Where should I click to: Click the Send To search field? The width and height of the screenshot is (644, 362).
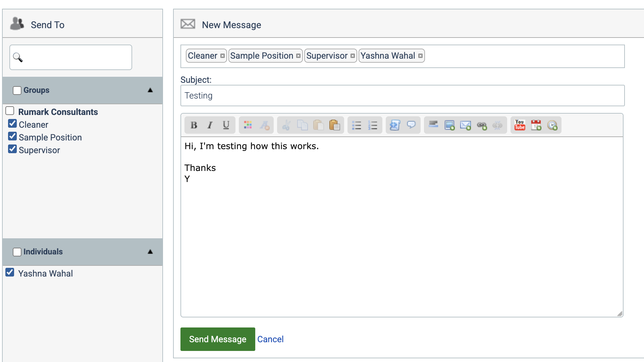click(71, 57)
